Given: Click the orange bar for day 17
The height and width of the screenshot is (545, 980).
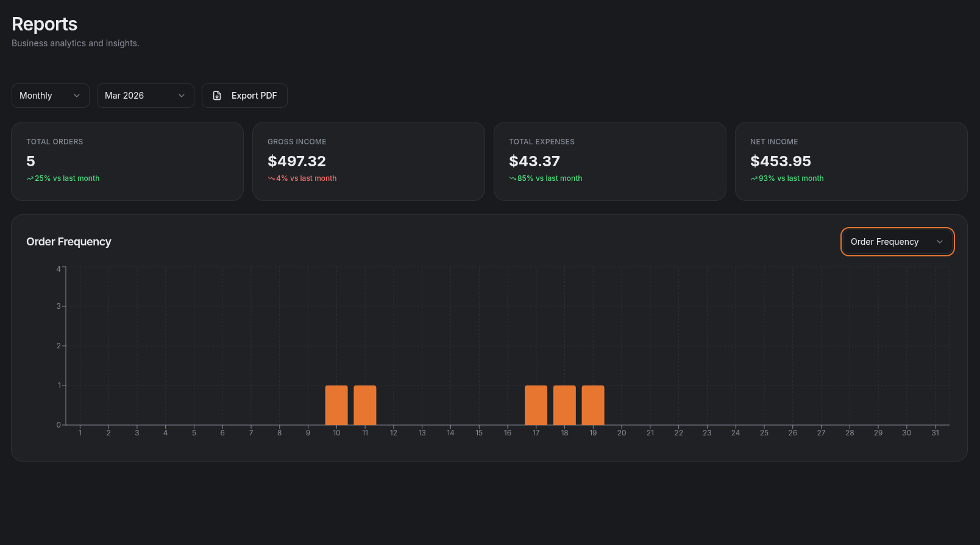Looking at the screenshot, I should 536,405.
